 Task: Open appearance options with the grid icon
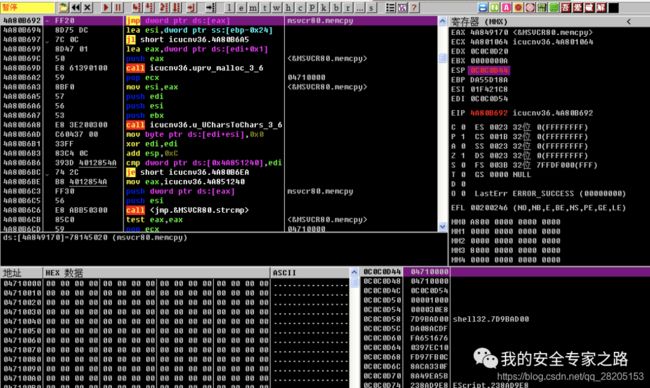point(403,7)
